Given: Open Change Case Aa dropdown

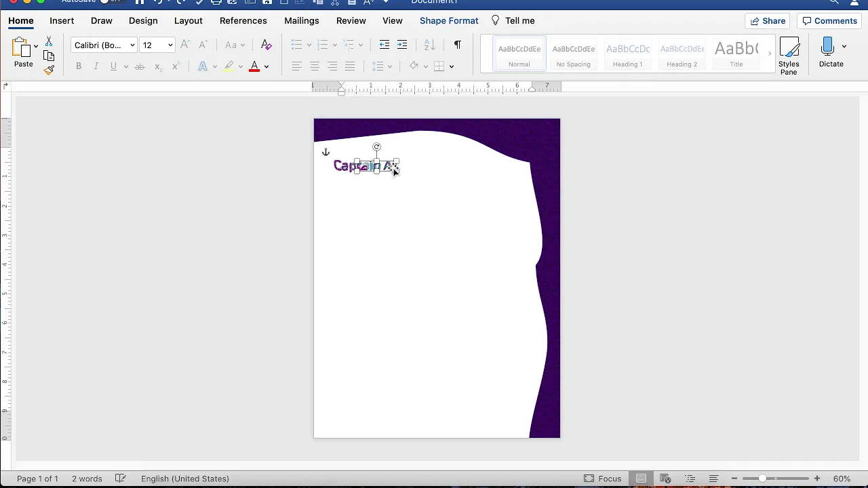Looking at the screenshot, I should tap(234, 45).
